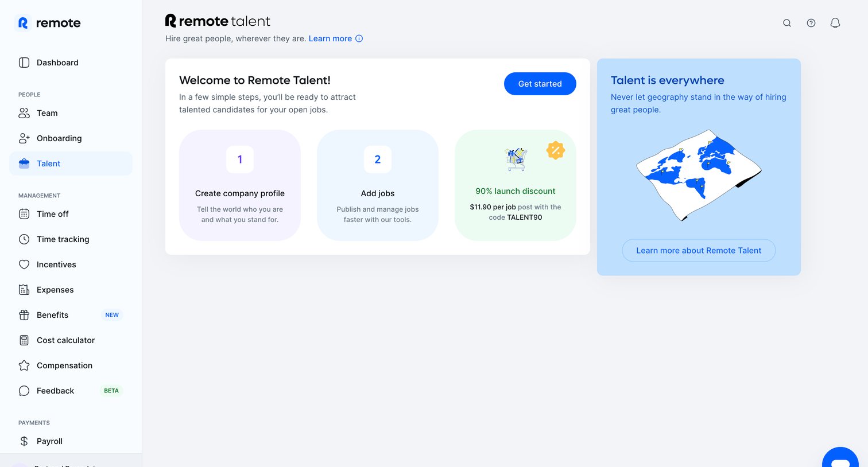Click the Get started button
The width and height of the screenshot is (868, 467).
540,84
